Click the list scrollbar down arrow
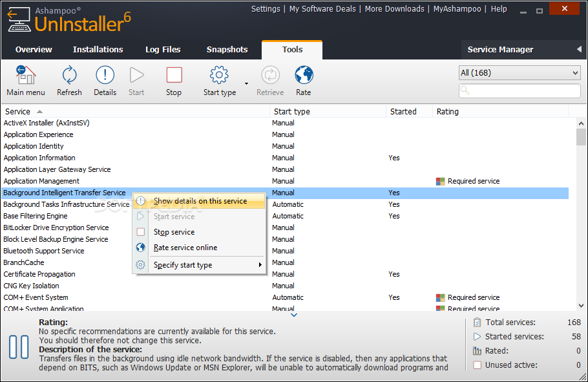 582,306
